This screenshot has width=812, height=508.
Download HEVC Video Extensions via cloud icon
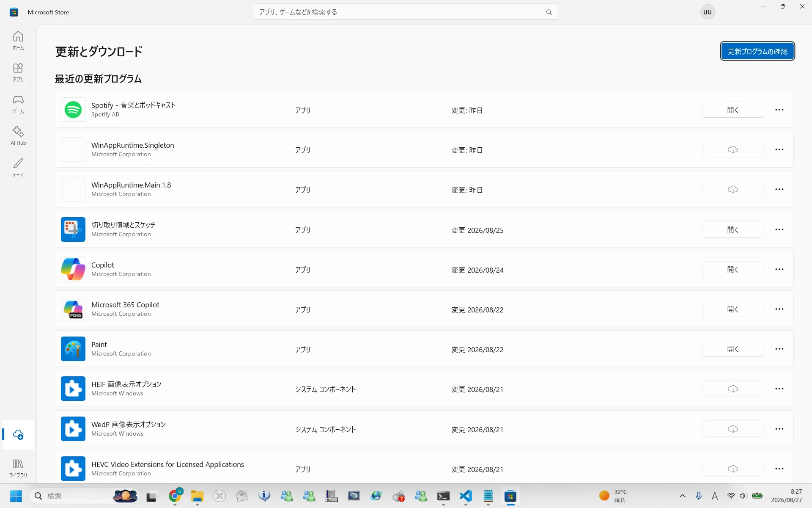coord(733,469)
